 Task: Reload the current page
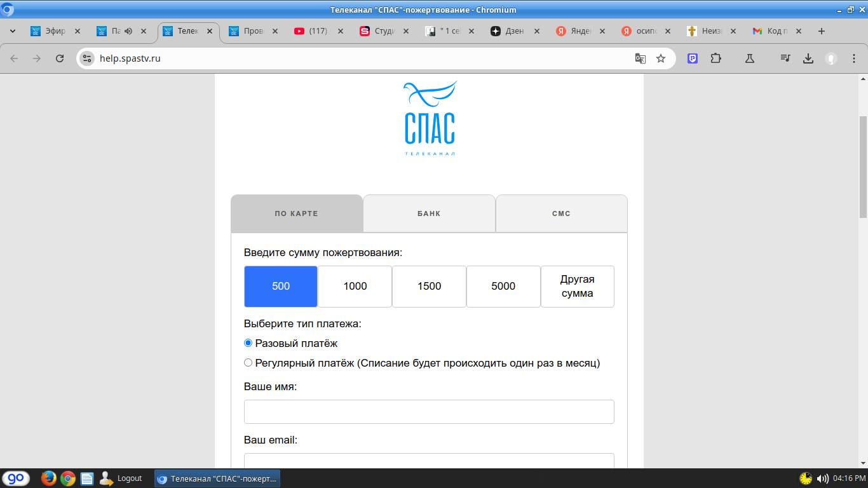point(60,58)
